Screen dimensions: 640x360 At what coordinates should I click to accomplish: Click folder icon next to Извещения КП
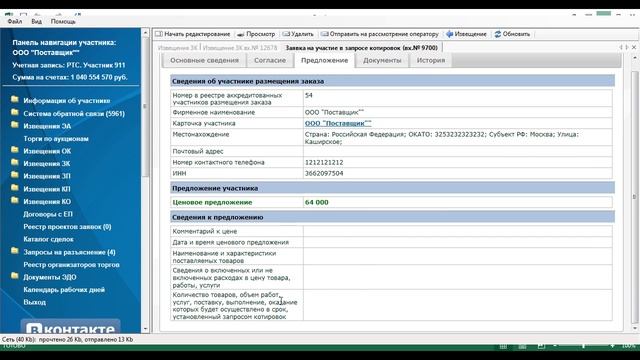pyautogui.click(x=15, y=188)
